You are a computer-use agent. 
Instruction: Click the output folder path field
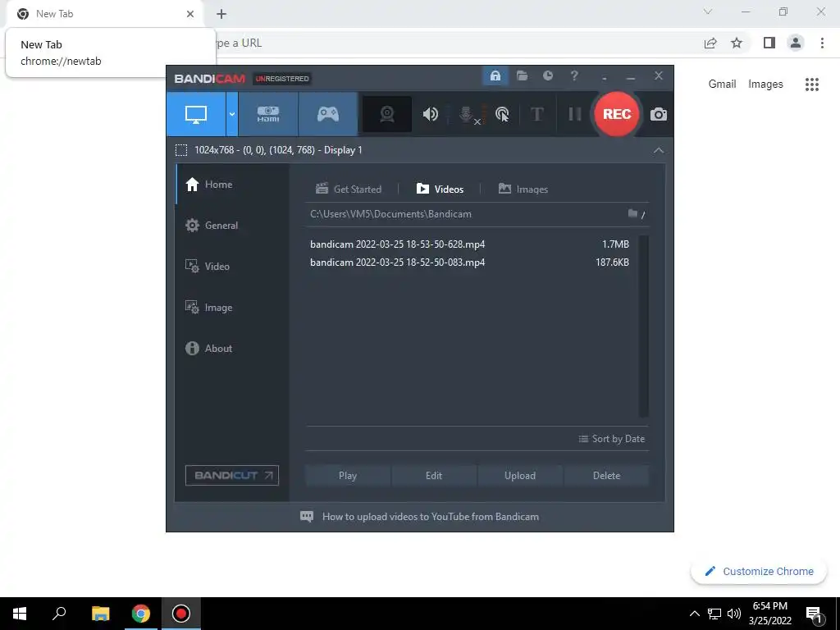466,214
